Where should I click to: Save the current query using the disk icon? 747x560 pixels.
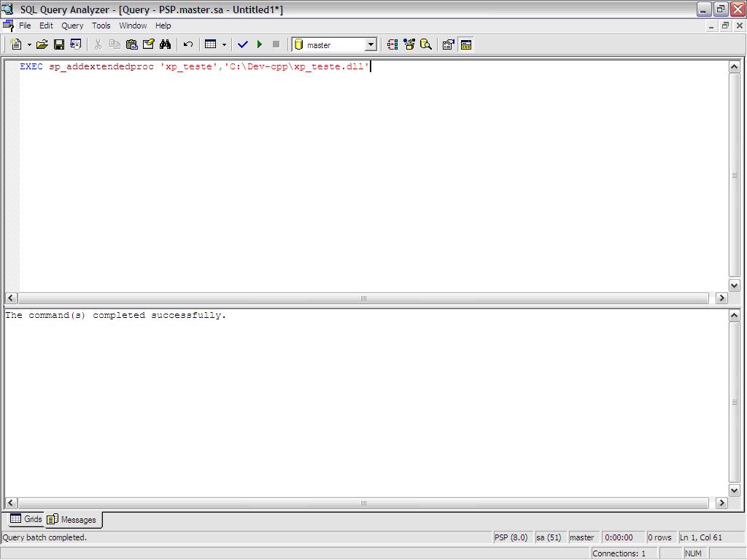(59, 44)
